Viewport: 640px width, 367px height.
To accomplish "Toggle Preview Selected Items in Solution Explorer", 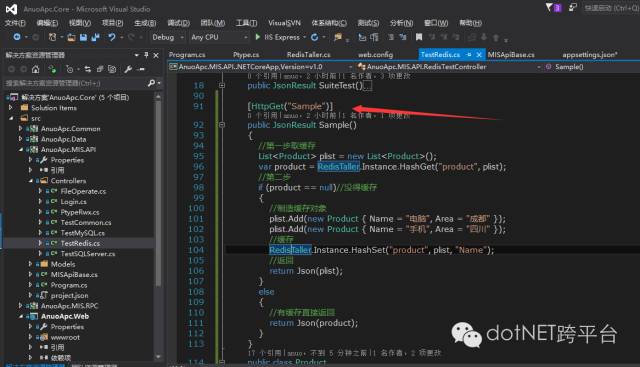I will click(x=141, y=69).
